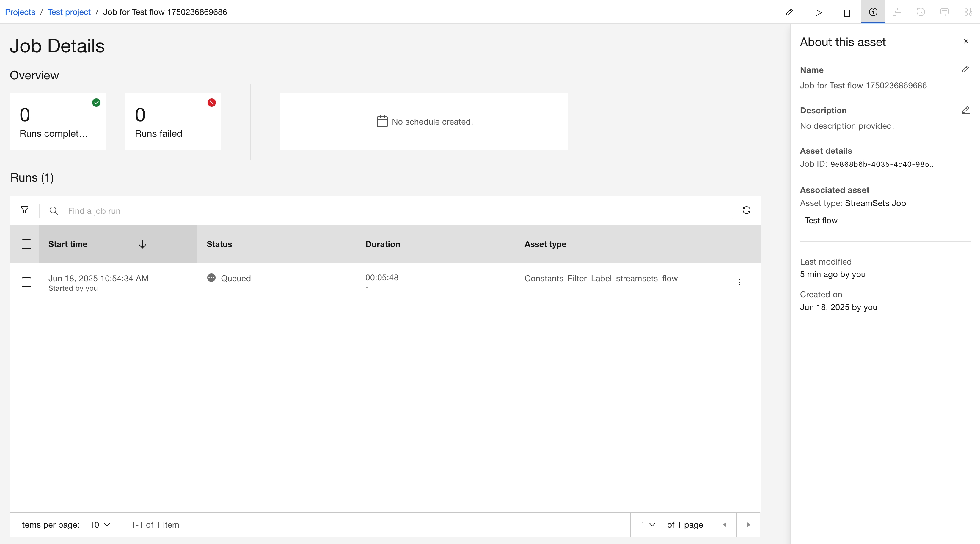980x544 pixels.
Task: Close the About this asset panel
Action: [965, 41]
